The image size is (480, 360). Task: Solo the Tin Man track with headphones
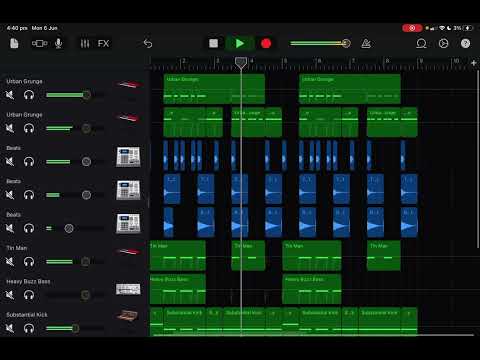click(29, 262)
